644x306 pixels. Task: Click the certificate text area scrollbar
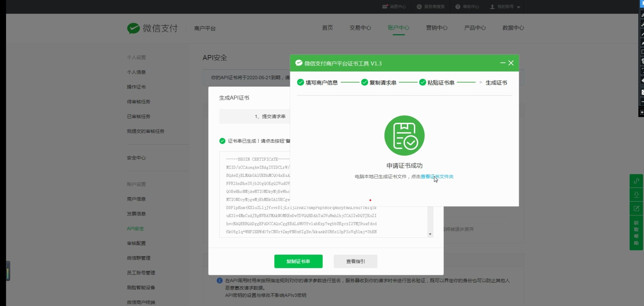(430, 221)
